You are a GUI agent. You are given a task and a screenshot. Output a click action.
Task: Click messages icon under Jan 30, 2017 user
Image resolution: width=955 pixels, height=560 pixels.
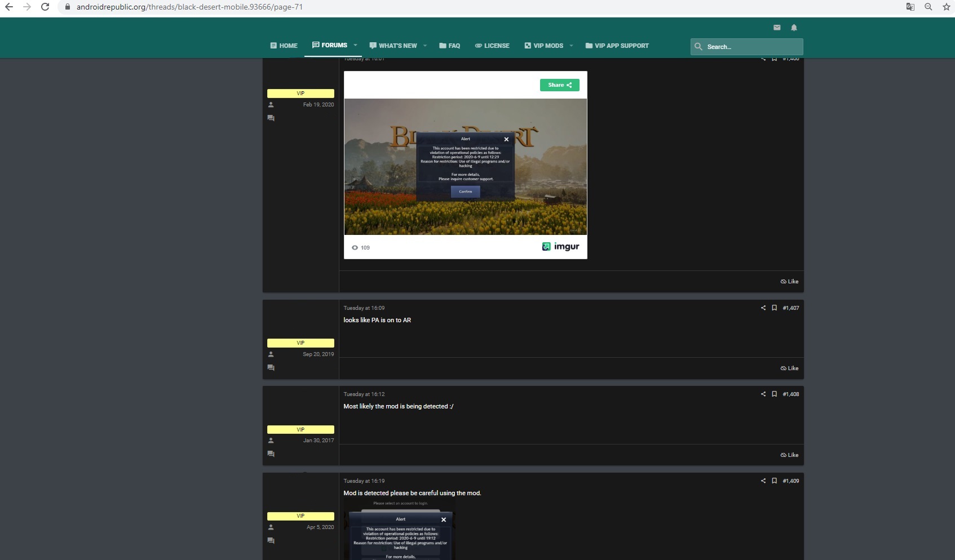coord(271,454)
